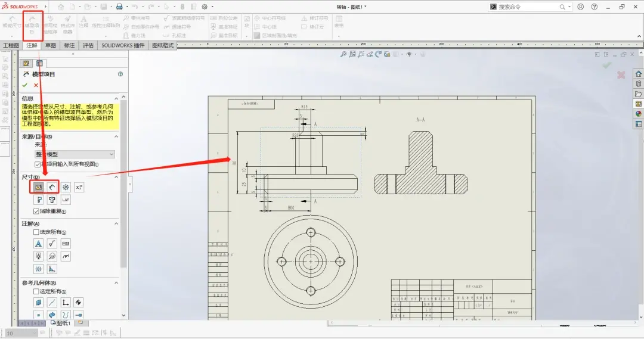The height and width of the screenshot is (339, 644).
Task: Click the property panel vertical scrollbar
Action: (123, 185)
